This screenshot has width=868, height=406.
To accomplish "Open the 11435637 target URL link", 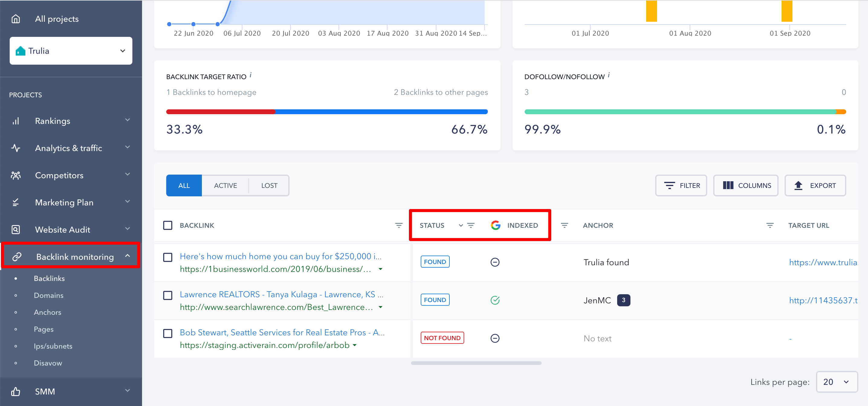I will pos(823,301).
